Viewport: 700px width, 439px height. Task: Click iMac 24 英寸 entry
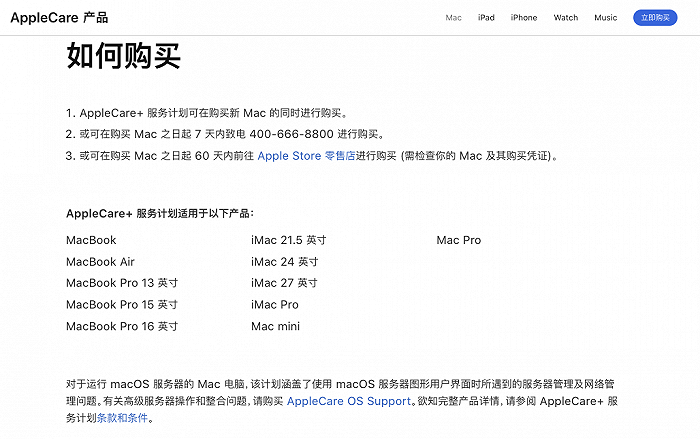point(284,262)
